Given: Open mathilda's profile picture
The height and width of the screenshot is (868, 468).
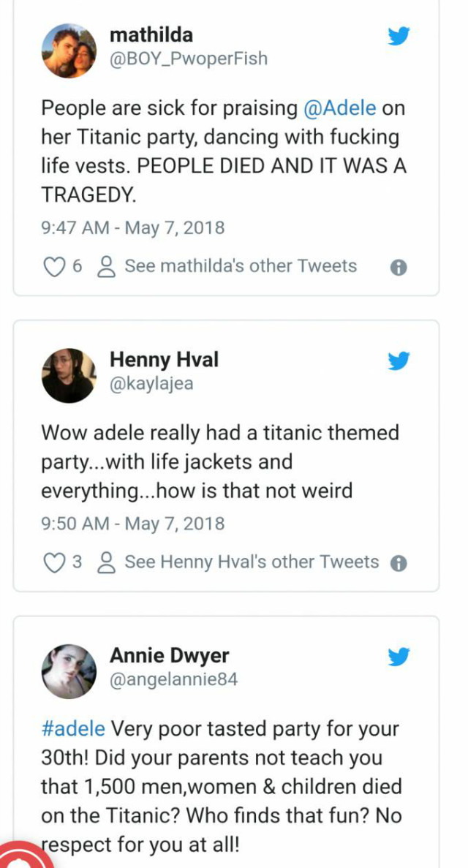Looking at the screenshot, I should [69, 50].
